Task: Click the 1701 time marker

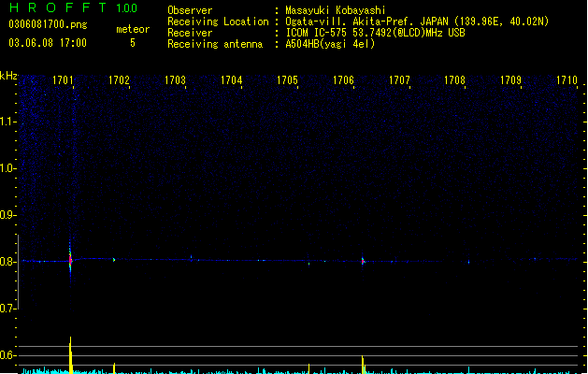Action: point(63,80)
